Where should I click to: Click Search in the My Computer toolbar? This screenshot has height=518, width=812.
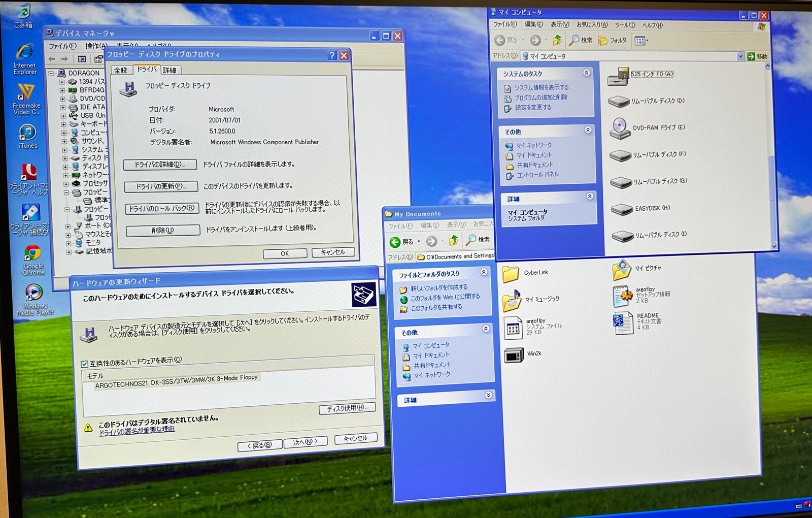(x=581, y=40)
